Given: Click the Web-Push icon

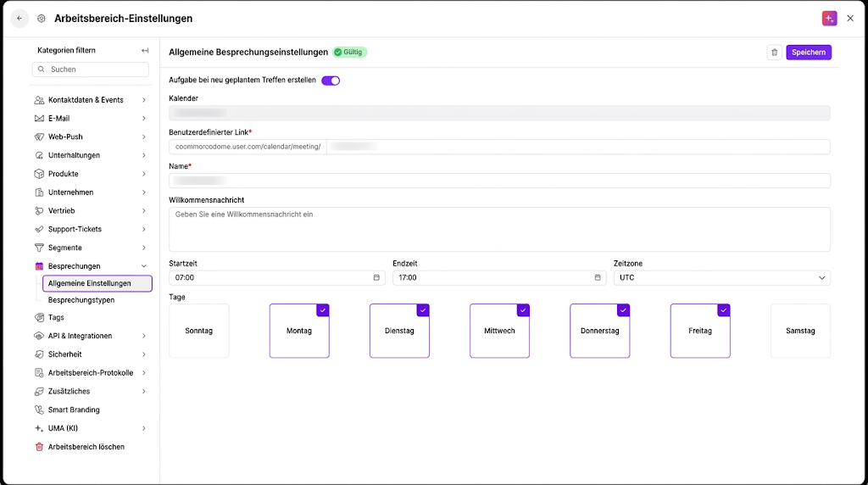Looking at the screenshot, I should coord(39,137).
